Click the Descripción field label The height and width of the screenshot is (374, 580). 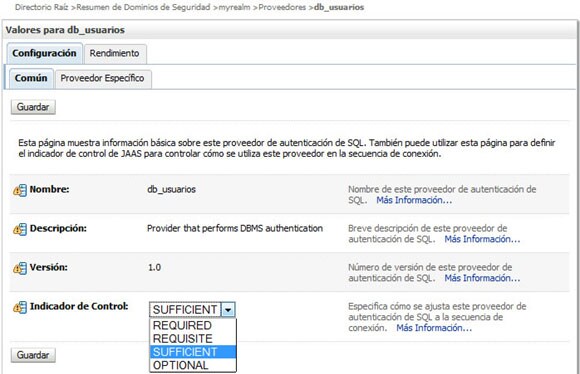pyautogui.click(x=58, y=228)
